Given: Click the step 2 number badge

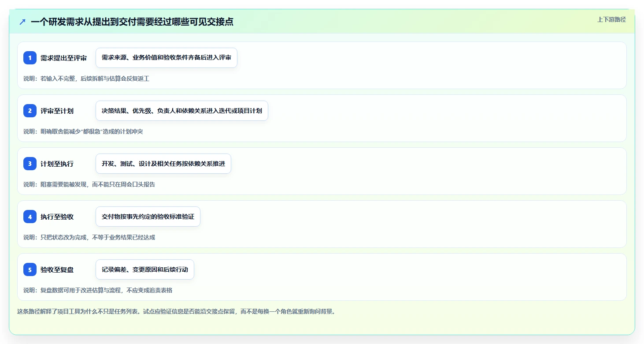Looking at the screenshot, I should pyautogui.click(x=30, y=111).
